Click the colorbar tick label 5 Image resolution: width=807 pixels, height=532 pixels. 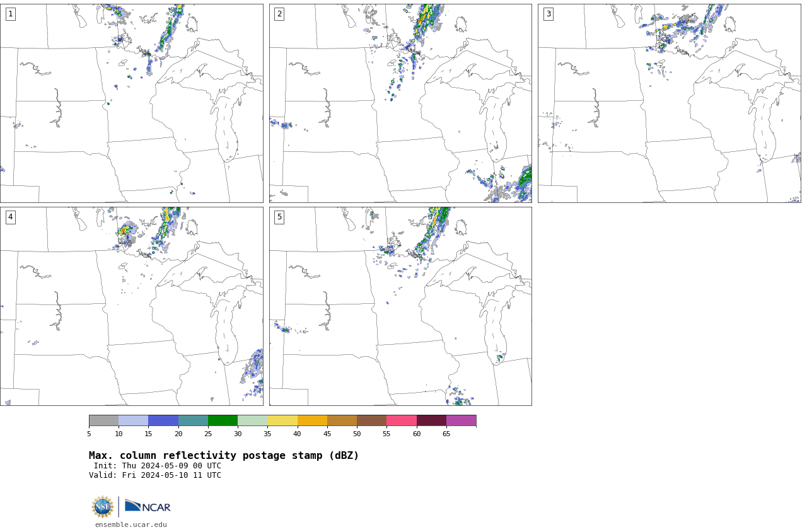pyautogui.click(x=89, y=434)
